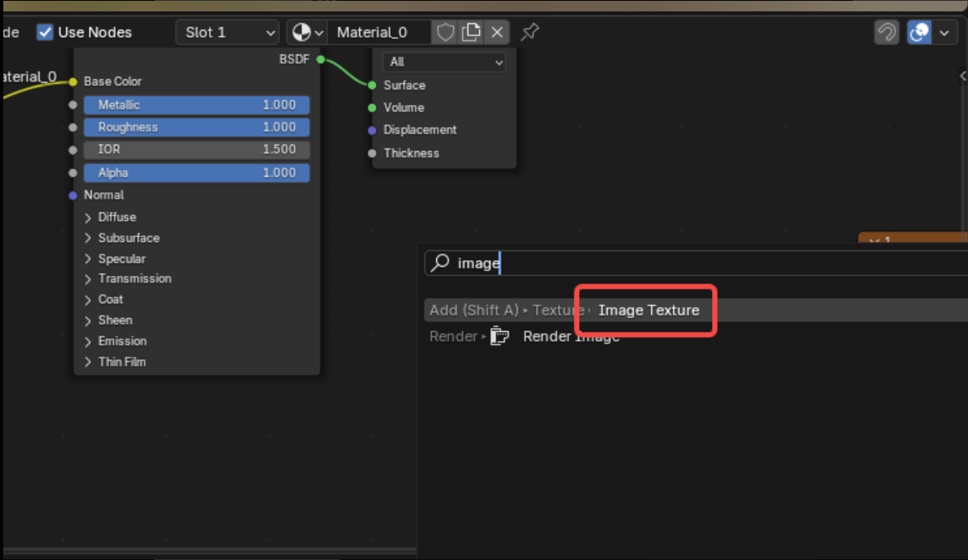The image size is (968, 560).
Task: Uncheck the Use Nodes checkbox
Action: click(45, 32)
